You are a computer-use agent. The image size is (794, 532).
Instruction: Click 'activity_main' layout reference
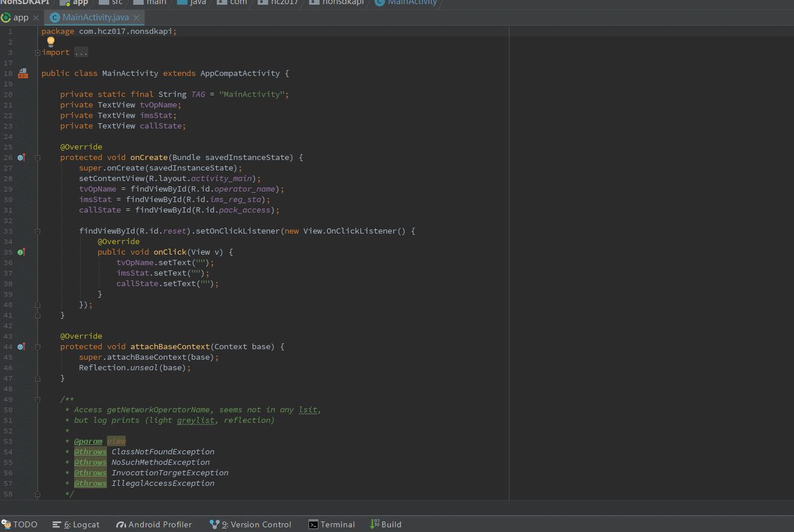[221, 179]
